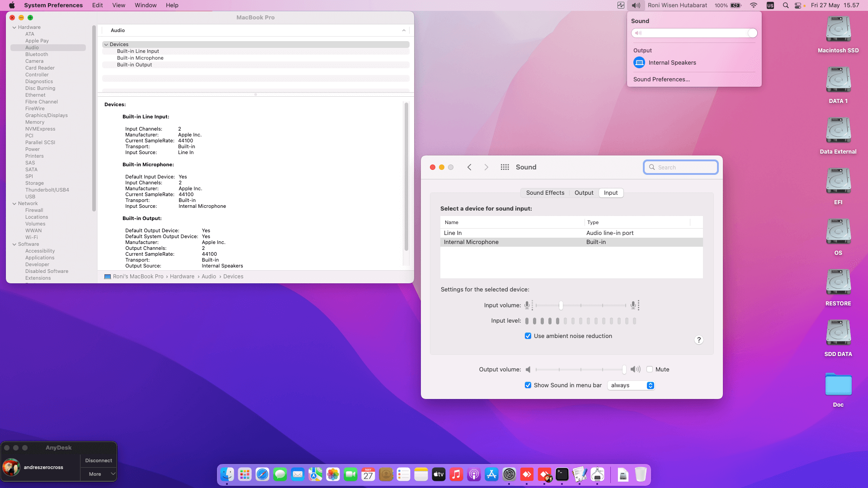
Task: Launch Safari from the Dock
Action: 262,474
